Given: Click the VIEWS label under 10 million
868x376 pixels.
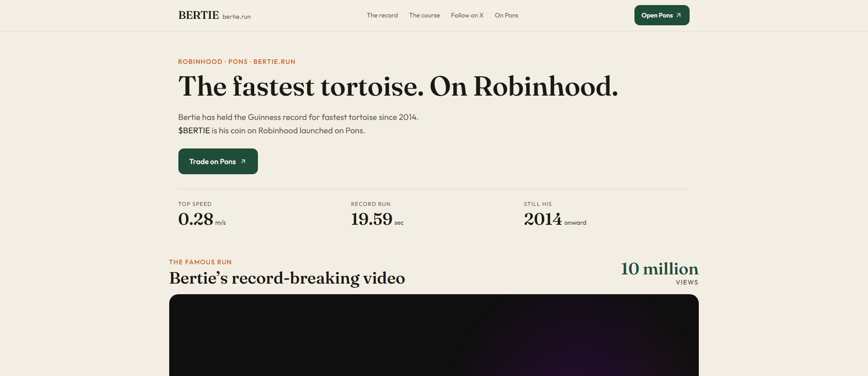Looking at the screenshot, I should (687, 282).
